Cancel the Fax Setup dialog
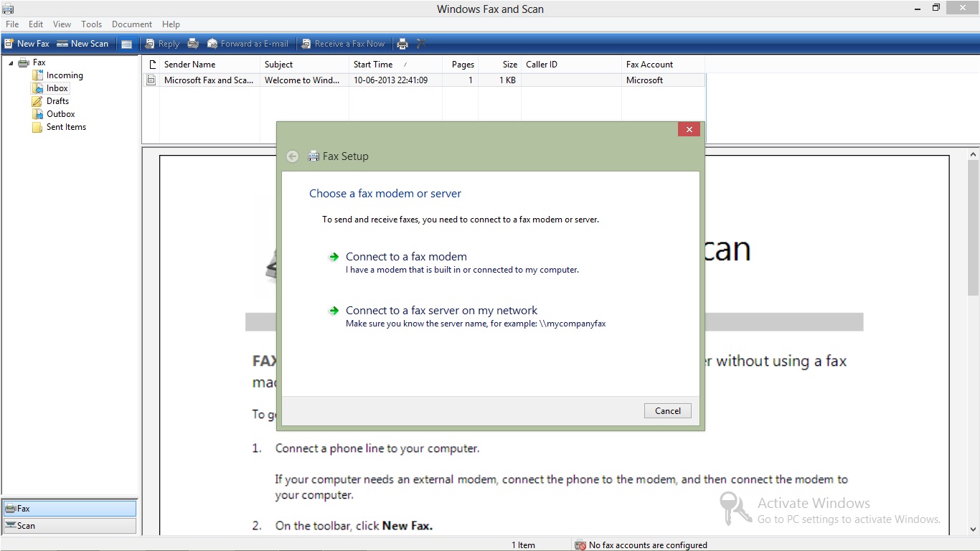This screenshot has height=551, width=980. coord(667,410)
